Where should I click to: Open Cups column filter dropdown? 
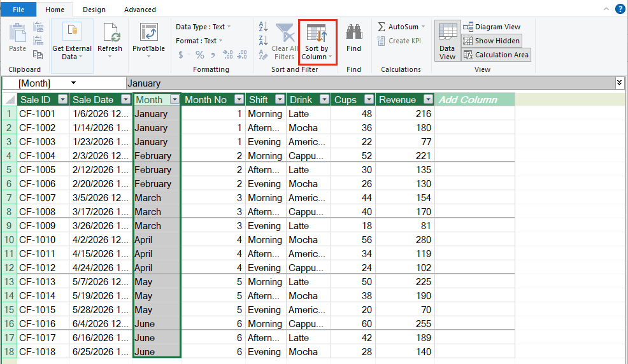(x=369, y=99)
